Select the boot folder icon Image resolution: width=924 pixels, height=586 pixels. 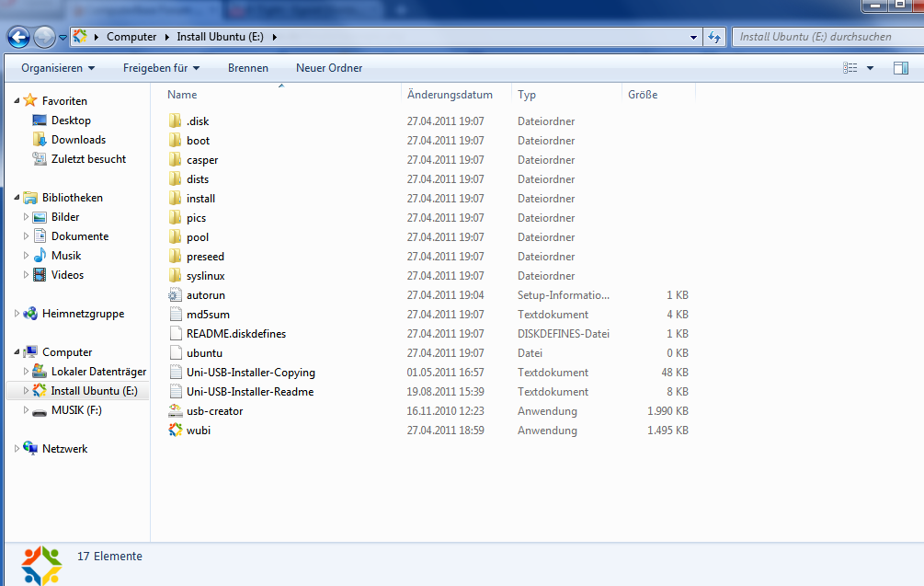pos(175,141)
